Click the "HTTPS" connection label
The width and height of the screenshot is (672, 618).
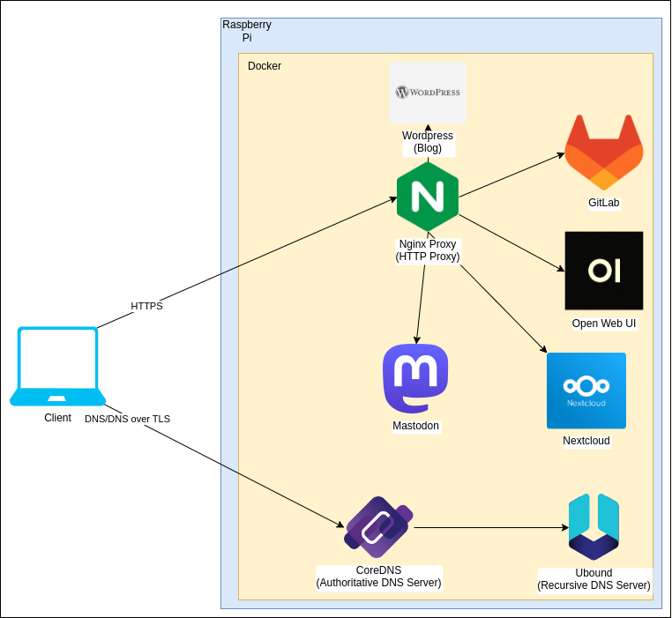(x=146, y=306)
